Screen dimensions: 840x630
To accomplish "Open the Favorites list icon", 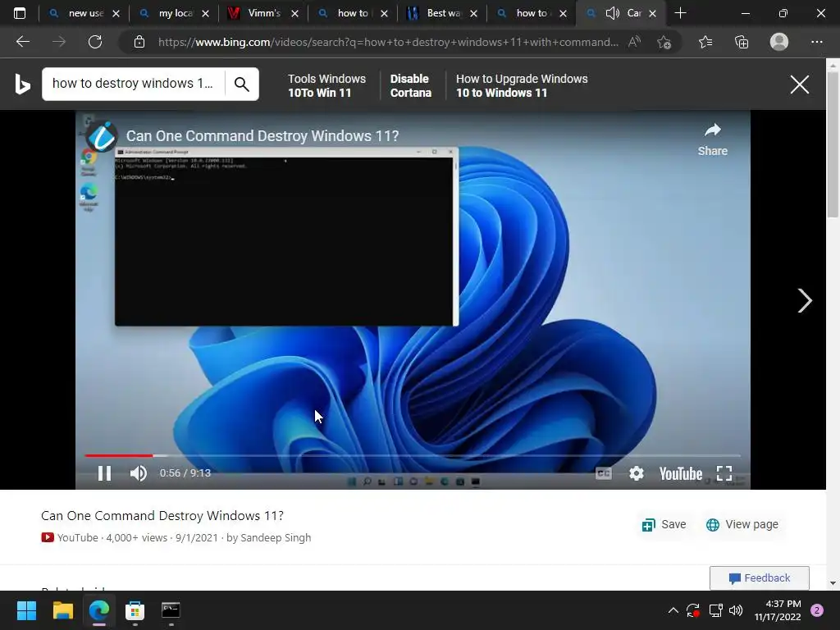I will coord(705,42).
